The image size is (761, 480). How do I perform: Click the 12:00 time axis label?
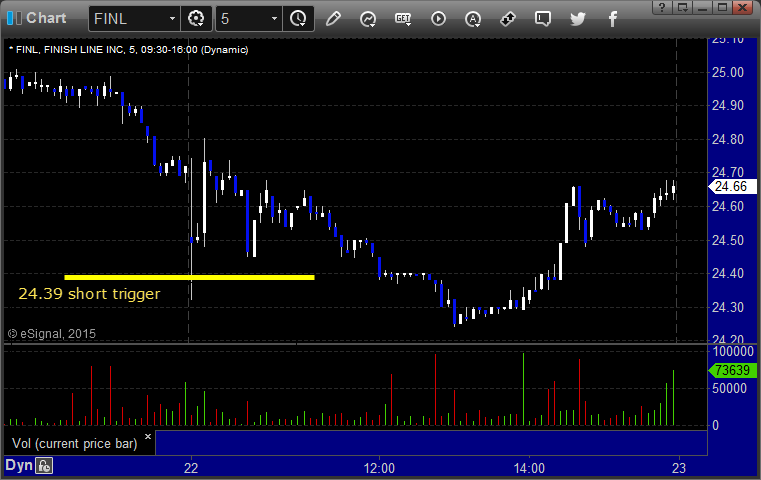click(x=379, y=468)
